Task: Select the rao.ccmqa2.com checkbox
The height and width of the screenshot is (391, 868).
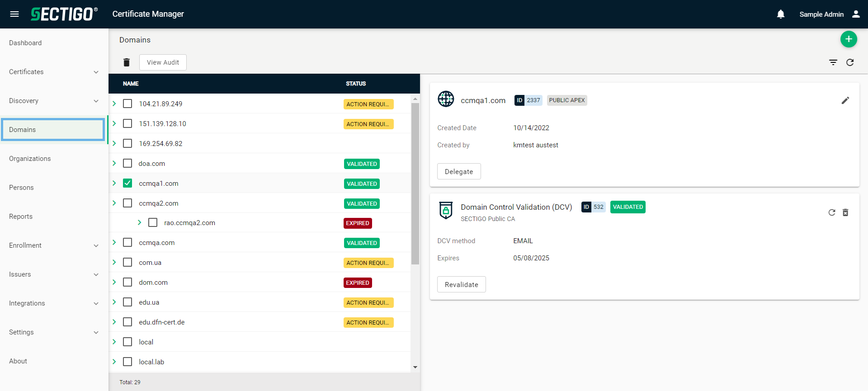Action: tap(153, 223)
